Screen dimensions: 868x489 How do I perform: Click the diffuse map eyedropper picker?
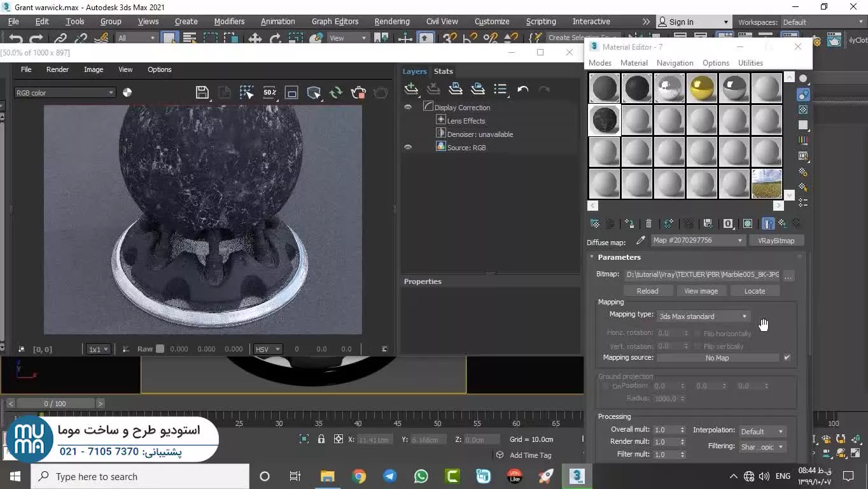[x=640, y=241]
